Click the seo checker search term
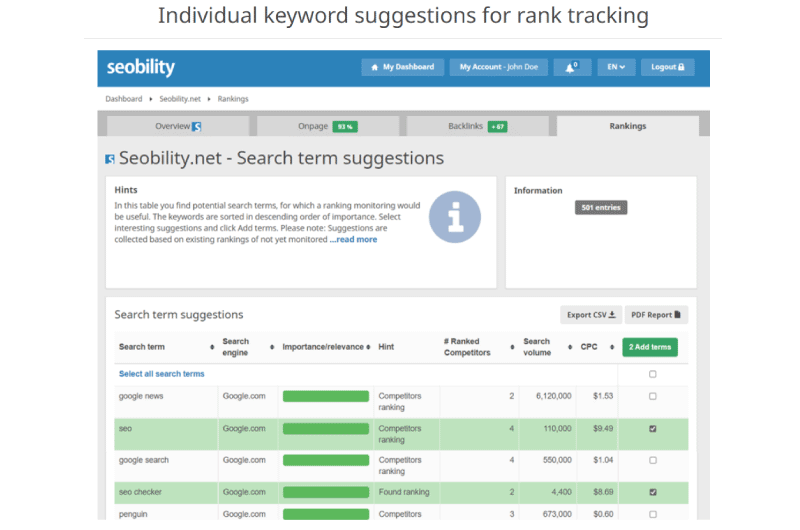The height and width of the screenshot is (530, 800). (x=140, y=492)
